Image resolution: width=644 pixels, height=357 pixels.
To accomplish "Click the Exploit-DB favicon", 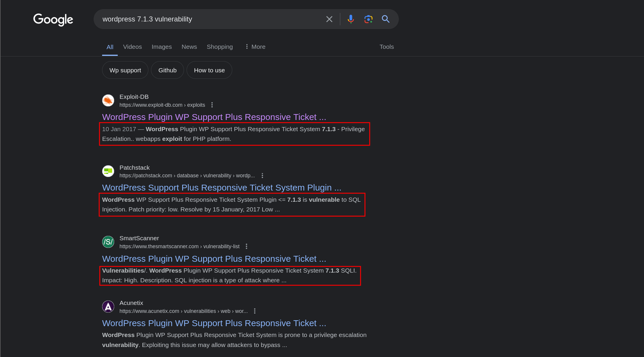I will coord(108,101).
